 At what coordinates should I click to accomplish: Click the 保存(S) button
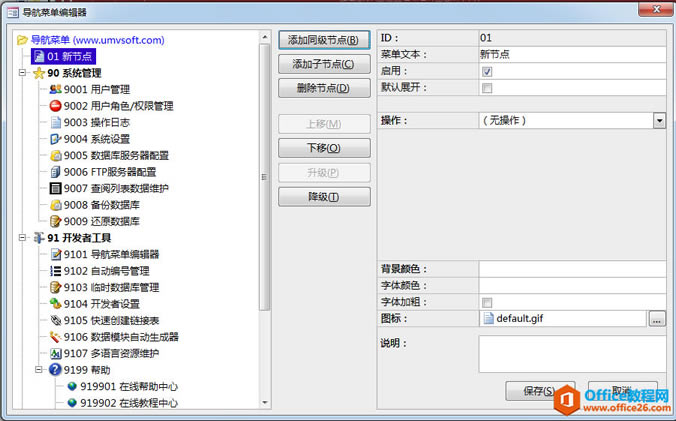(x=540, y=391)
